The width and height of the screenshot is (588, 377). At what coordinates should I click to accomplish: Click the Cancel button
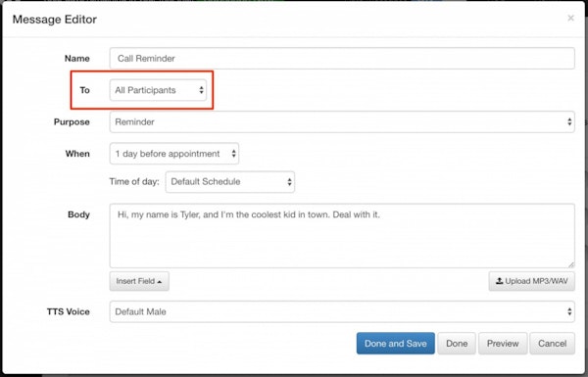coord(552,344)
